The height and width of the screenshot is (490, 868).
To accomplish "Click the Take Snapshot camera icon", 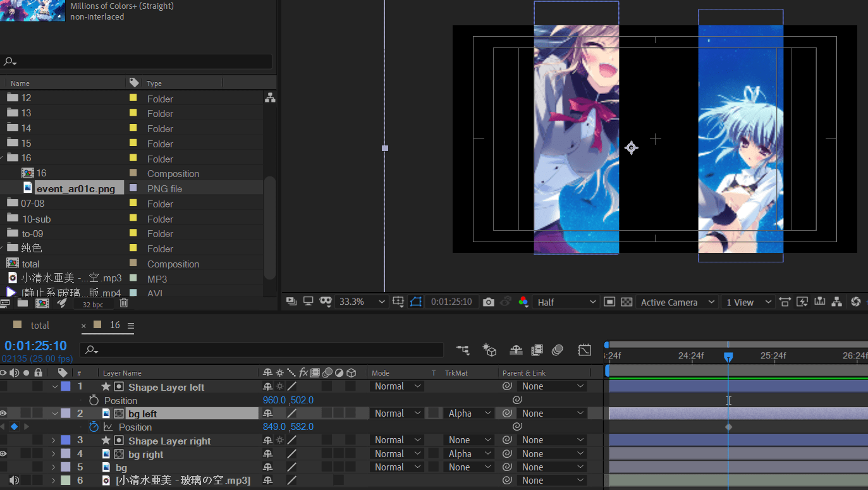I will pos(488,302).
